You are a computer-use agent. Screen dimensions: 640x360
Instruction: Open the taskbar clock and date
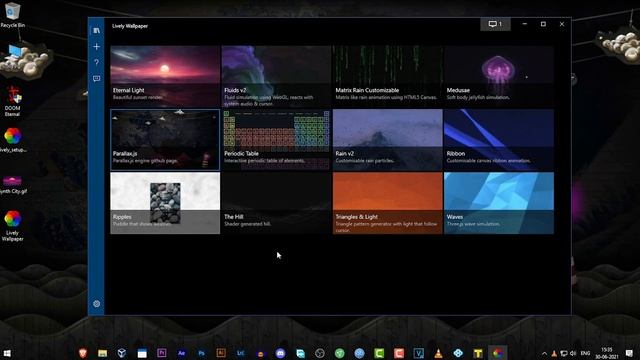point(607,353)
